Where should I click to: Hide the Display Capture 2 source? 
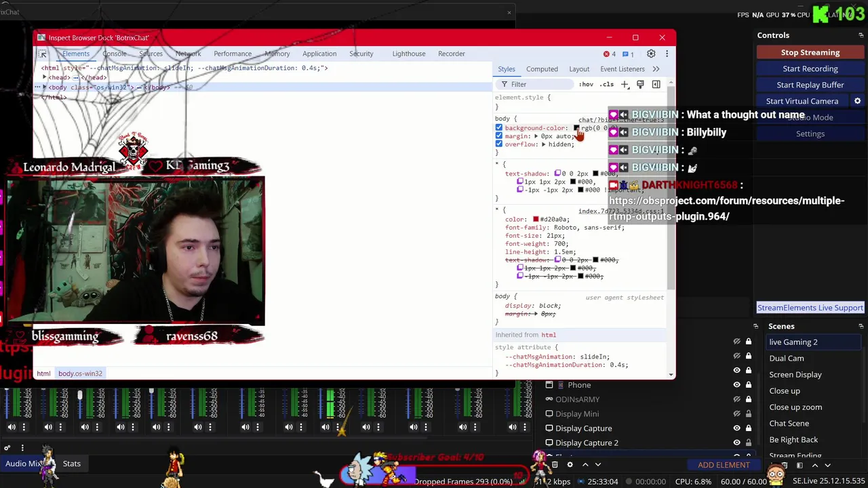pos(736,443)
